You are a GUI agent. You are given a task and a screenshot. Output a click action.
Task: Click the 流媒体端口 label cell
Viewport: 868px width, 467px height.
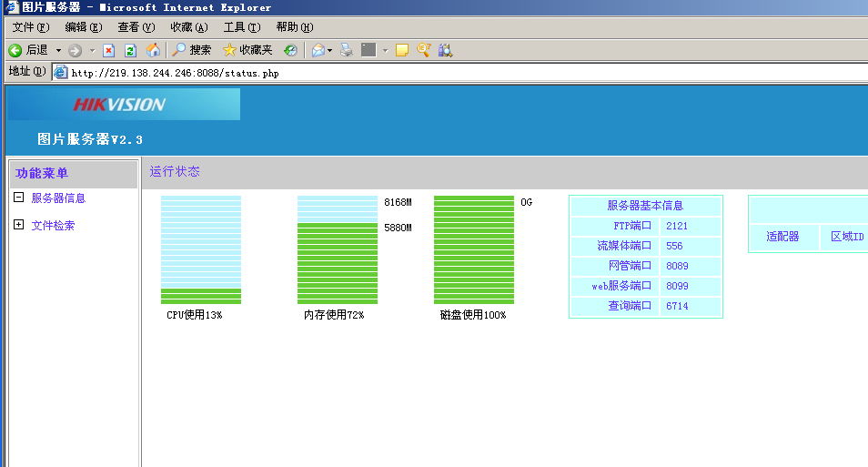coord(616,246)
